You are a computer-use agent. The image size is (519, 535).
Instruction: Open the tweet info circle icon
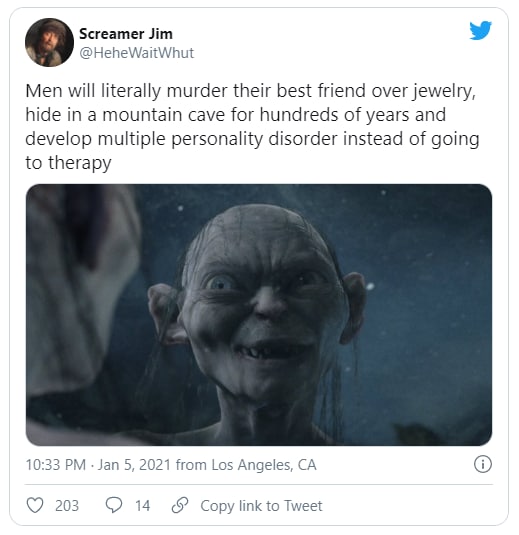click(x=483, y=464)
